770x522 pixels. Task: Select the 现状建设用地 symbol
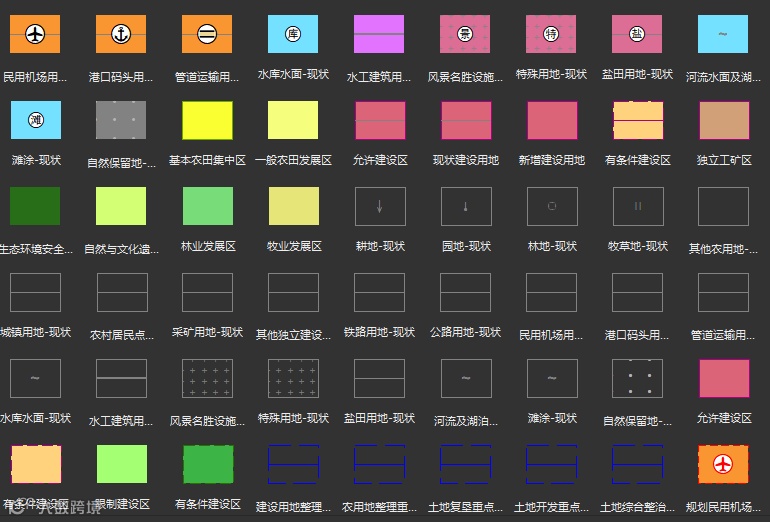pyautogui.click(x=466, y=120)
